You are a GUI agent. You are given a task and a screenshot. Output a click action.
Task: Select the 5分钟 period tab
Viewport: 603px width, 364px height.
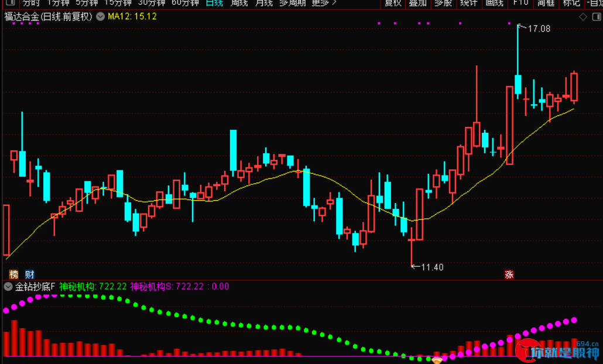[87, 3]
